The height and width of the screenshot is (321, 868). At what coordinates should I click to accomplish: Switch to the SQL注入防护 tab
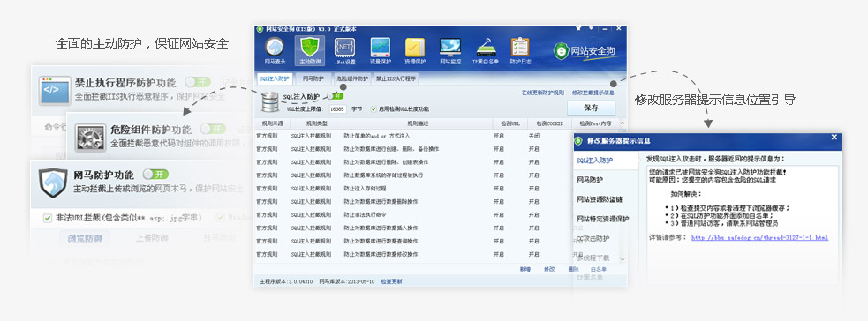275,78
